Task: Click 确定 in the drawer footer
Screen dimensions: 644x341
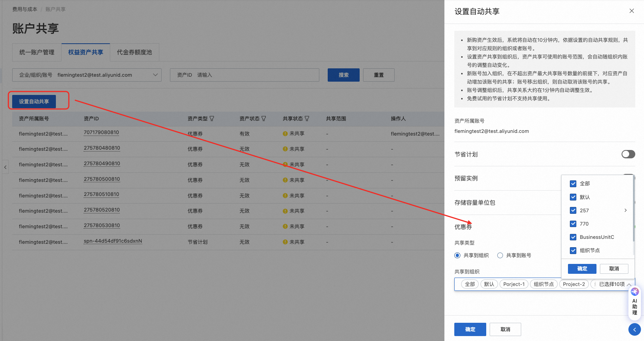Action: (x=470, y=330)
